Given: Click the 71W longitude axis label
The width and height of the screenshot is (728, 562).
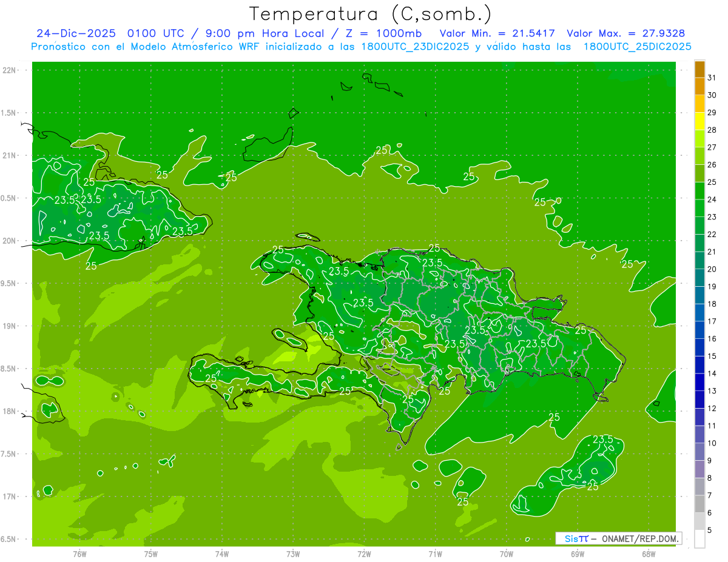Looking at the screenshot, I should [435, 554].
